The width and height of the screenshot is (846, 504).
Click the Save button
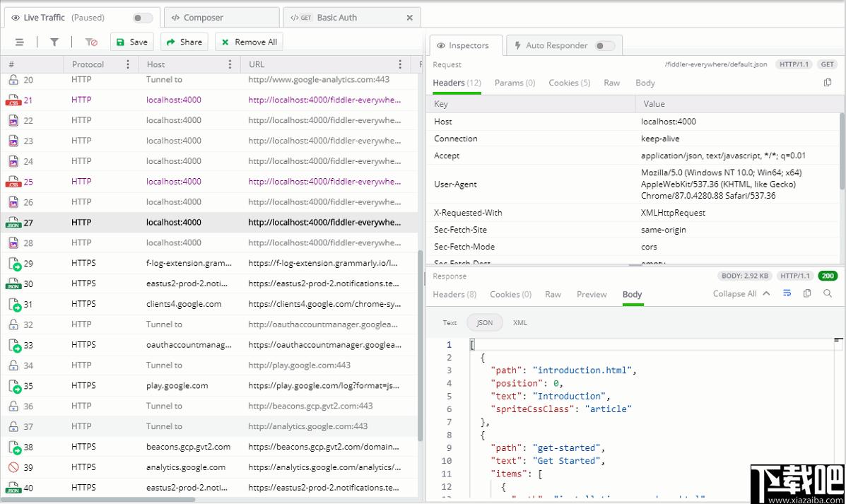pos(131,42)
